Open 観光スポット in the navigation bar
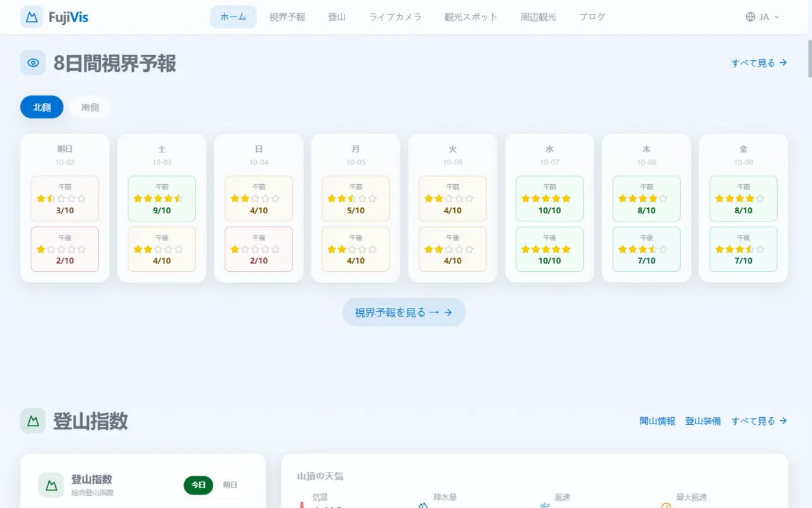Viewport: 812px width, 508px height. coord(471,17)
